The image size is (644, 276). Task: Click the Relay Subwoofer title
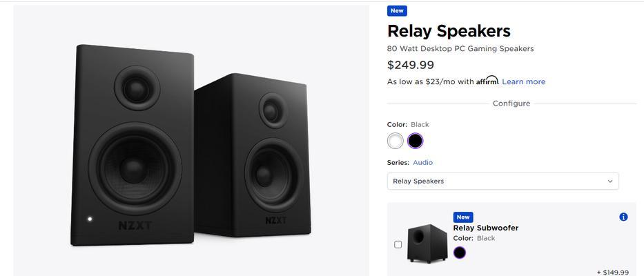[485, 228]
